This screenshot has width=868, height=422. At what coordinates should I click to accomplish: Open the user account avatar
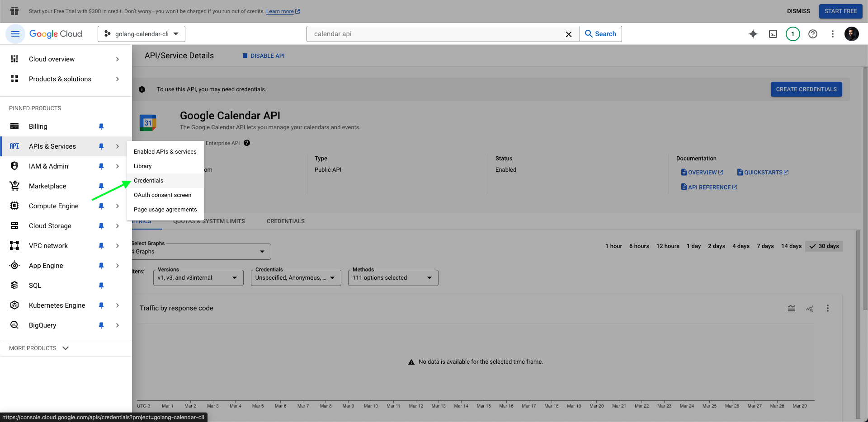point(852,34)
